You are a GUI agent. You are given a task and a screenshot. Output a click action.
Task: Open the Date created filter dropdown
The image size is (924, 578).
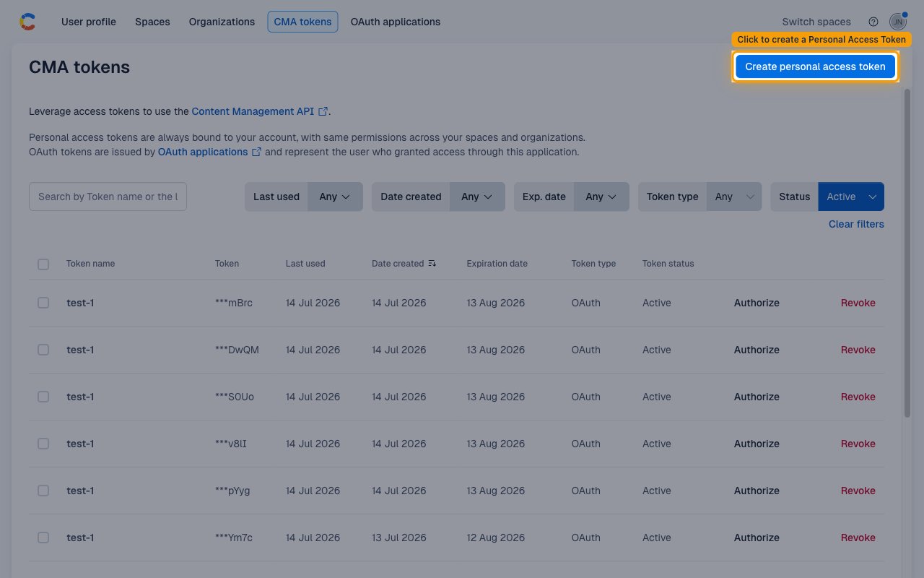[477, 197]
